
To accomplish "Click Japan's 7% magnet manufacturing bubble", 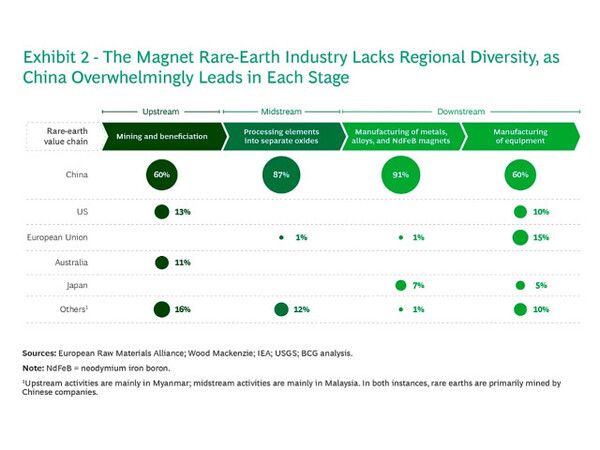I will [400, 286].
